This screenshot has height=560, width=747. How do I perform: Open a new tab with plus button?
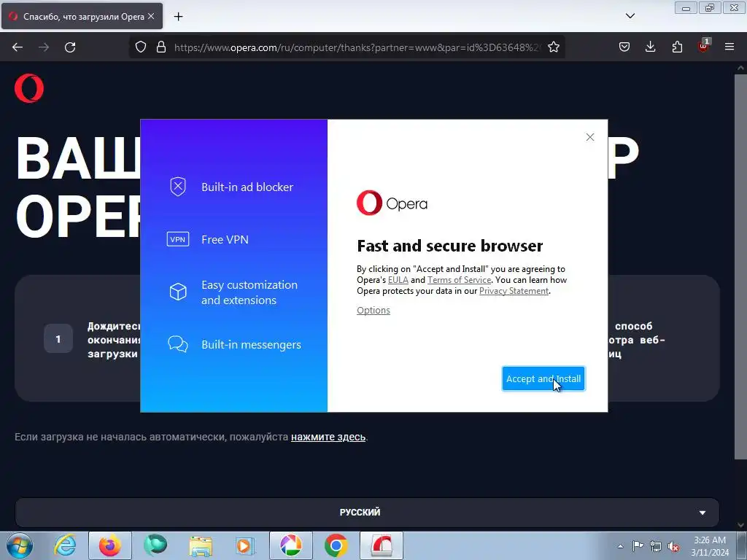click(x=178, y=17)
